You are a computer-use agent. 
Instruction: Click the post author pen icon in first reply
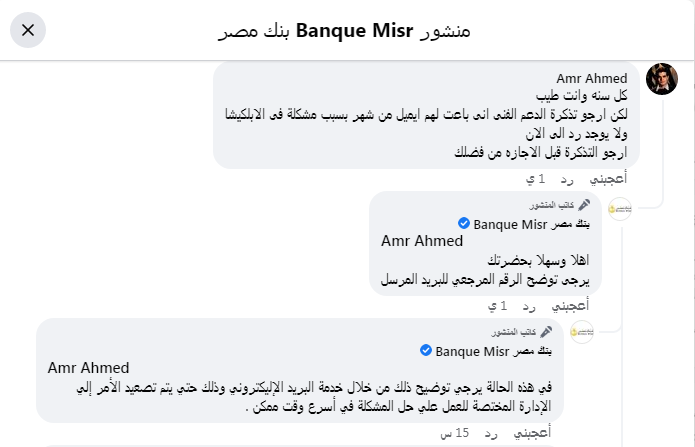point(584,205)
